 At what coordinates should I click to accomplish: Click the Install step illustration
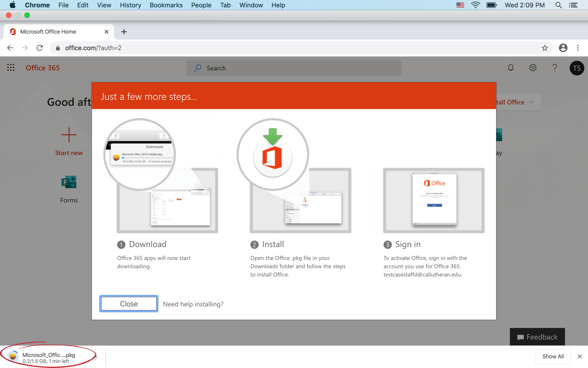point(294,176)
